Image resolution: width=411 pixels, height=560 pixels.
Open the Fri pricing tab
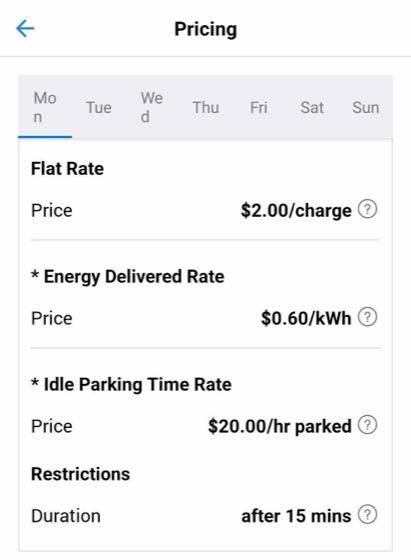point(259,107)
